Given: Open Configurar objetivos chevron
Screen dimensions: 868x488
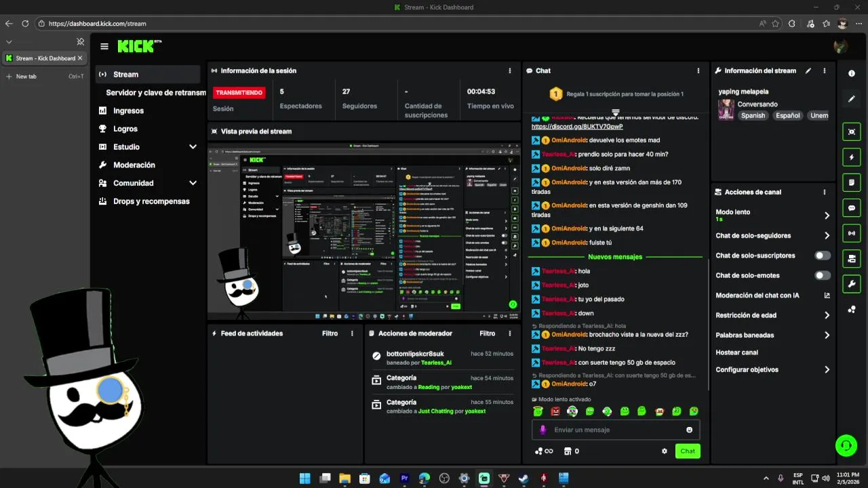Looking at the screenshot, I should click(x=827, y=369).
